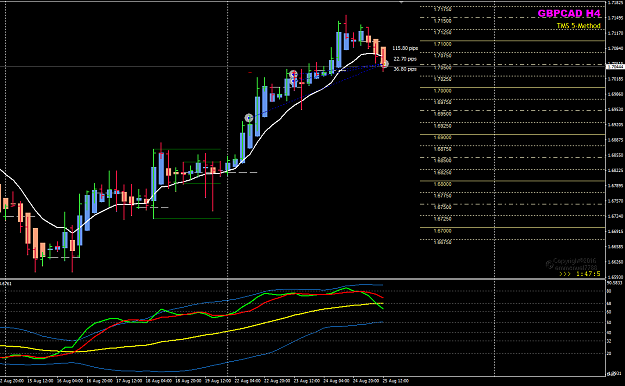Click the 18 Aug 04:00 time axis label
The width and height of the screenshot is (625, 386).
(159, 381)
